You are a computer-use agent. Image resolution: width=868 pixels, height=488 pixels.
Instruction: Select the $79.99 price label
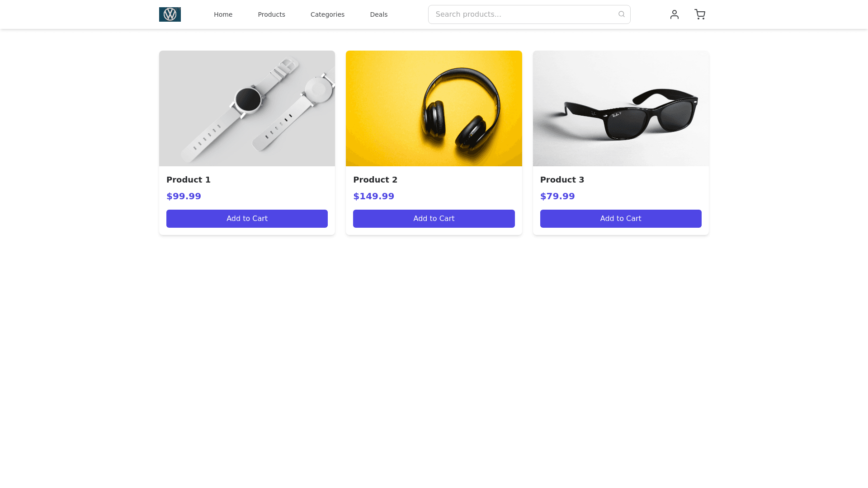click(557, 196)
